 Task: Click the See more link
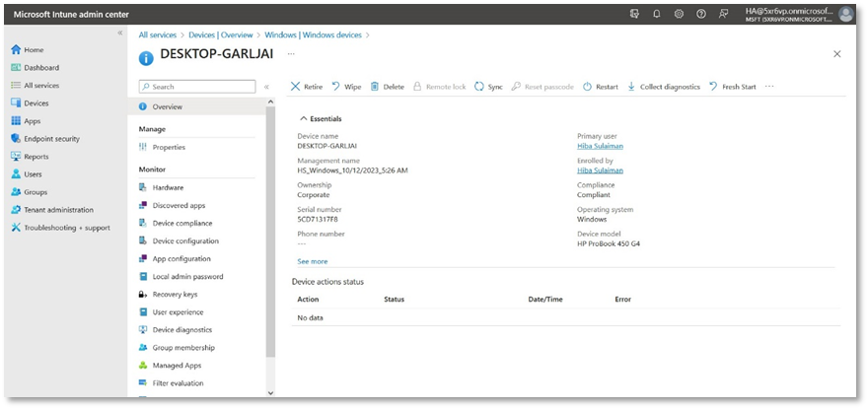coord(313,261)
